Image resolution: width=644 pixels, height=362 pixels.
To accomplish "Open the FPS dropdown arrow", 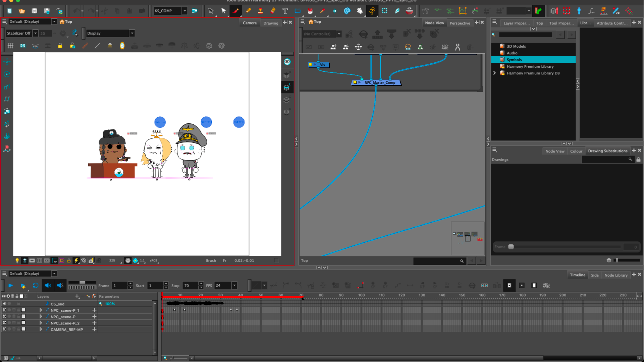I will click(x=234, y=286).
